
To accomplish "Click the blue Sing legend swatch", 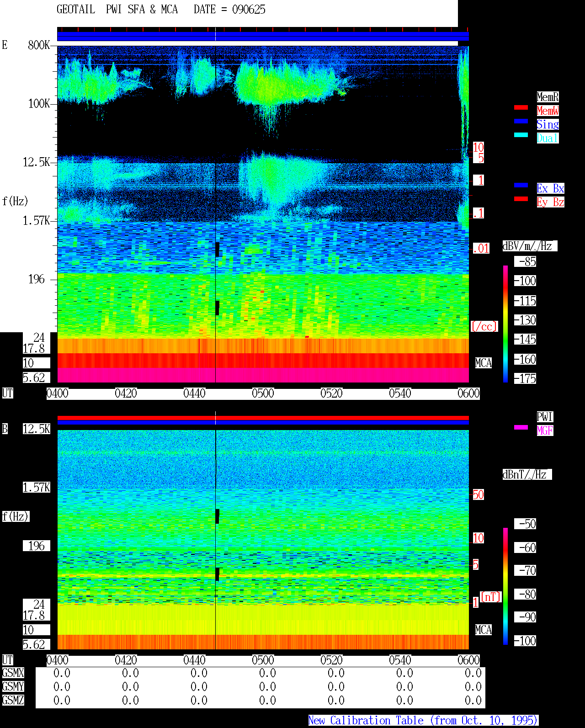I will [x=521, y=121].
